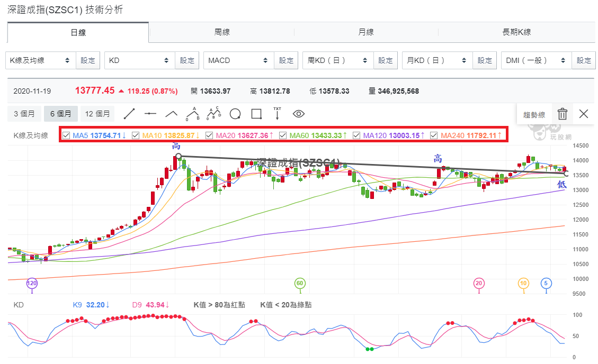Click the low price 13578.33
Screen dimensions: 598x364
334,92
